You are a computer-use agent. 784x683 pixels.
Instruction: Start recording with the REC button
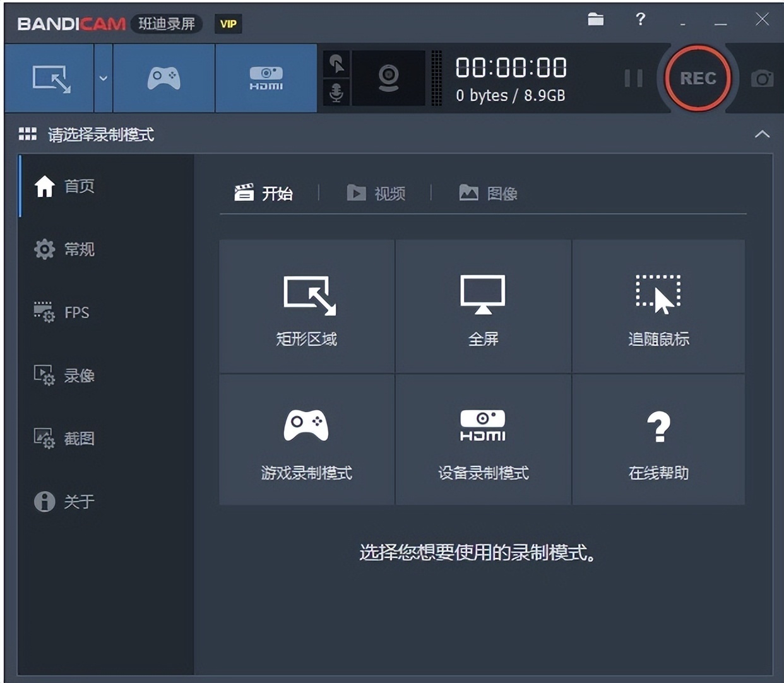click(698, 78)
